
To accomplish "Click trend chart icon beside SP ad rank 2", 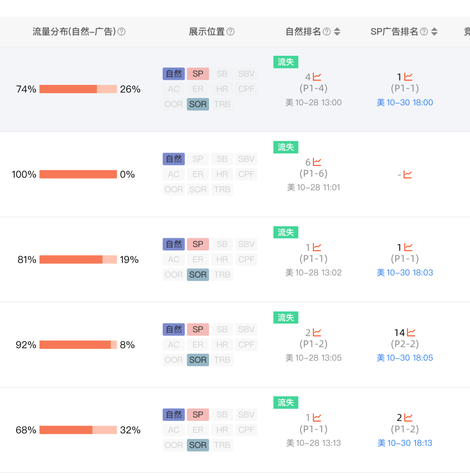I will click(x=408, y=418).
